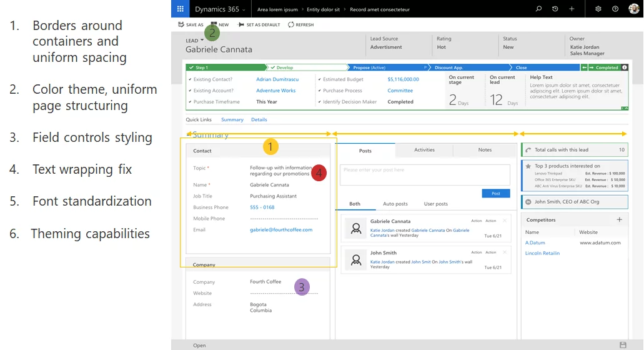Screen dimensions: 644x350
Task: Click the New command
Action: click(220, 24)
